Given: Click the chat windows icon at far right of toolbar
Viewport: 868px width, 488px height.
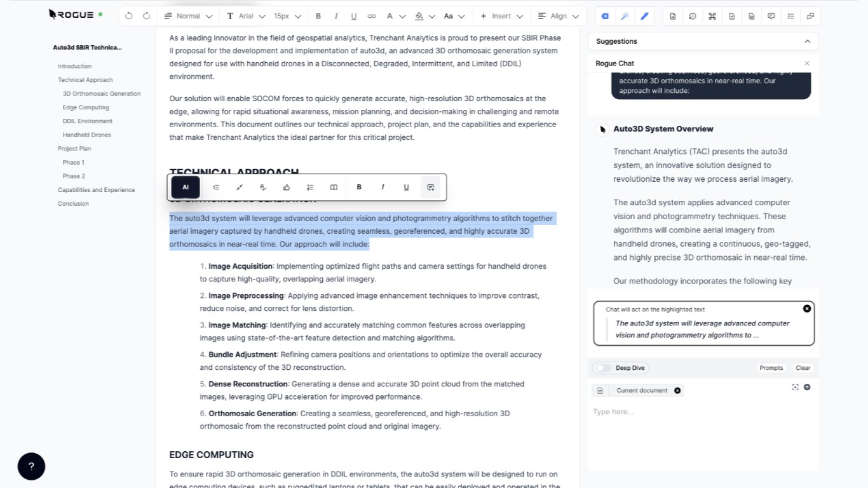Looking at the screenshot, I should coord(811,16).
